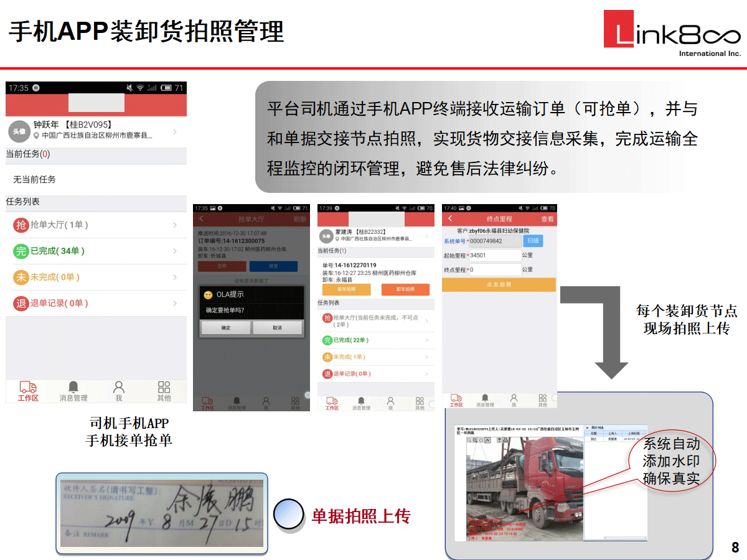Click the help question-mark icon above truck photo
The height and width of the screenshot is (560, 747).
point(499,440)
